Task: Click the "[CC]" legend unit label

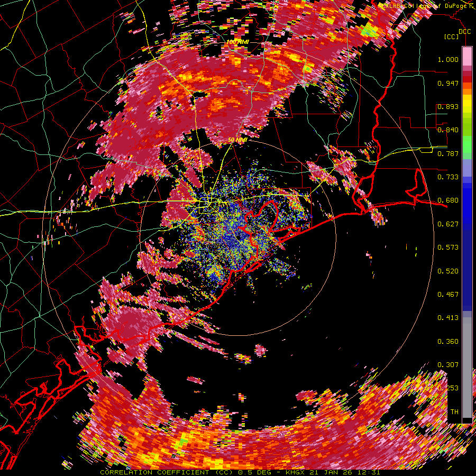Action: pyautogui.click(x=452, y=37)
